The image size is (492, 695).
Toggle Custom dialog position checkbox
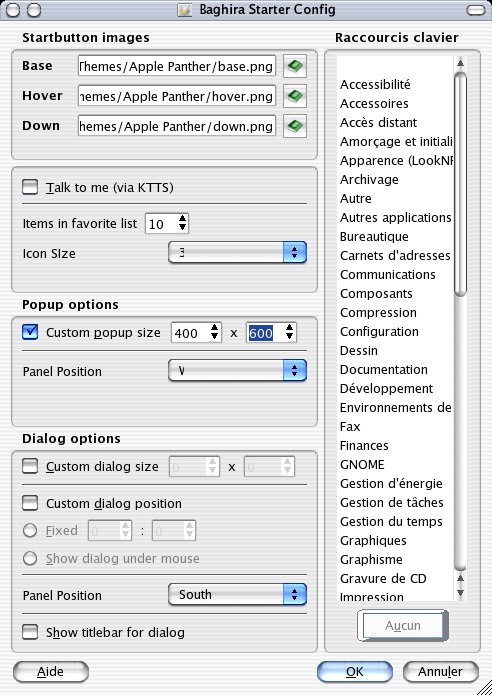click(x=30, y=503)
